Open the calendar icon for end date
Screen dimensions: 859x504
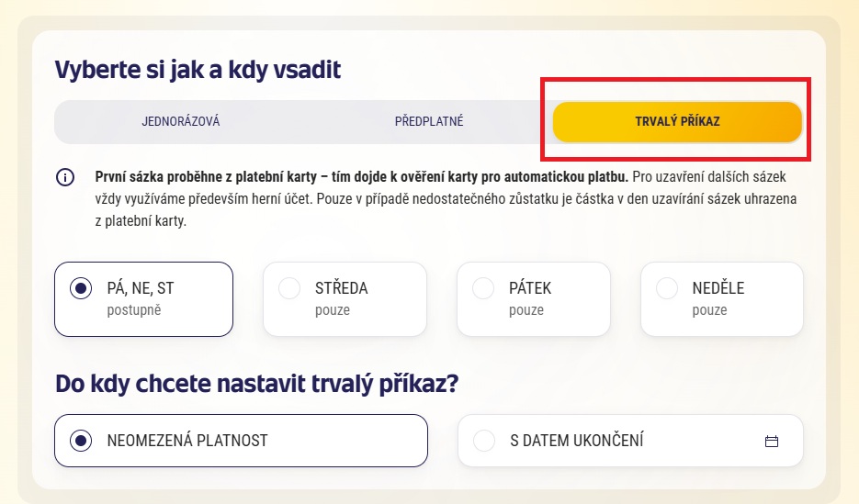click(x=772, y=441)
